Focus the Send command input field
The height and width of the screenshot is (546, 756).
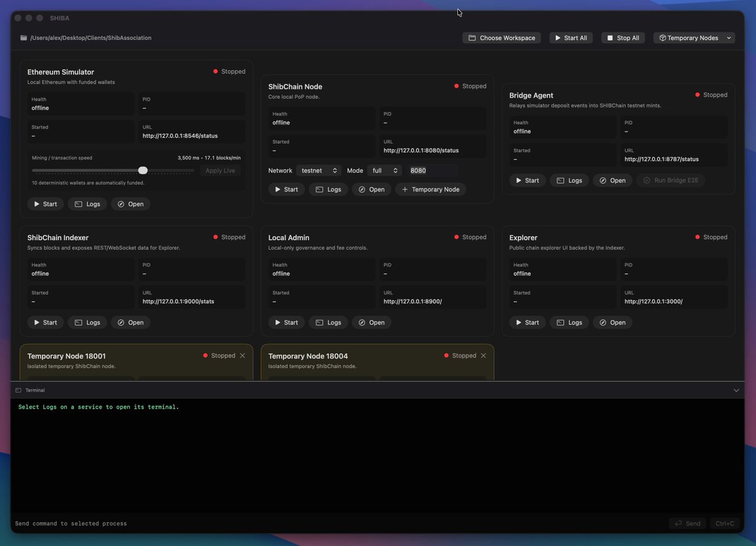[x=339, y=523]
